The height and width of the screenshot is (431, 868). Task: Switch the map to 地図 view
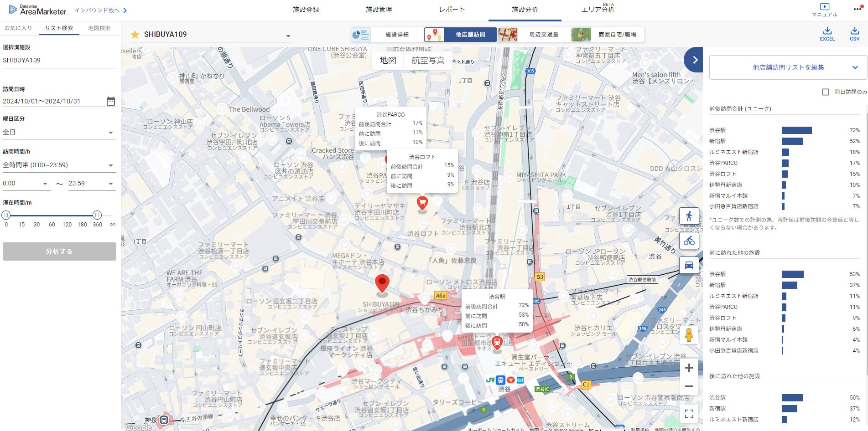tap(388, 60)
